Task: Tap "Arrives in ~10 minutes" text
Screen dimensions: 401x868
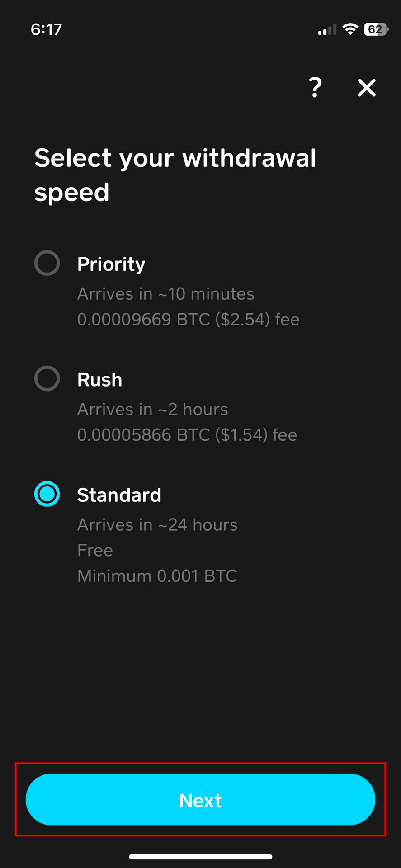Action: [x=166, y=294]
